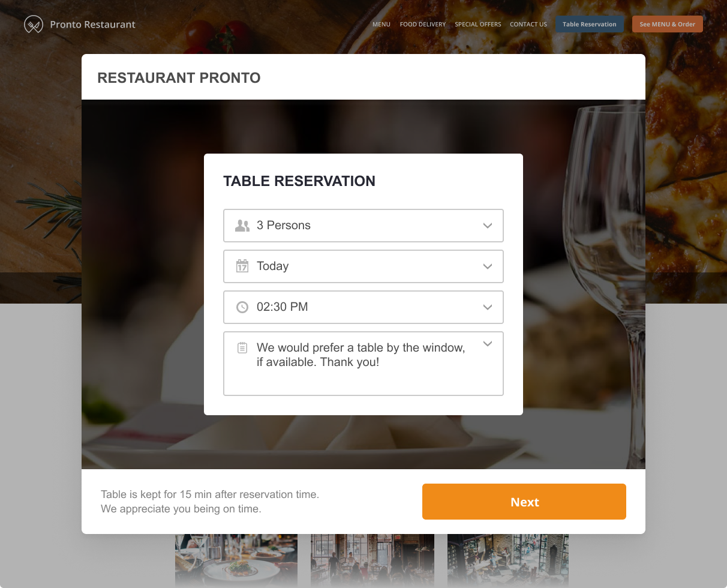Viewport: 727px width, 588px height.
Task: Open the party size dropdown showing 3 Persons
Action: coord(363,226)
